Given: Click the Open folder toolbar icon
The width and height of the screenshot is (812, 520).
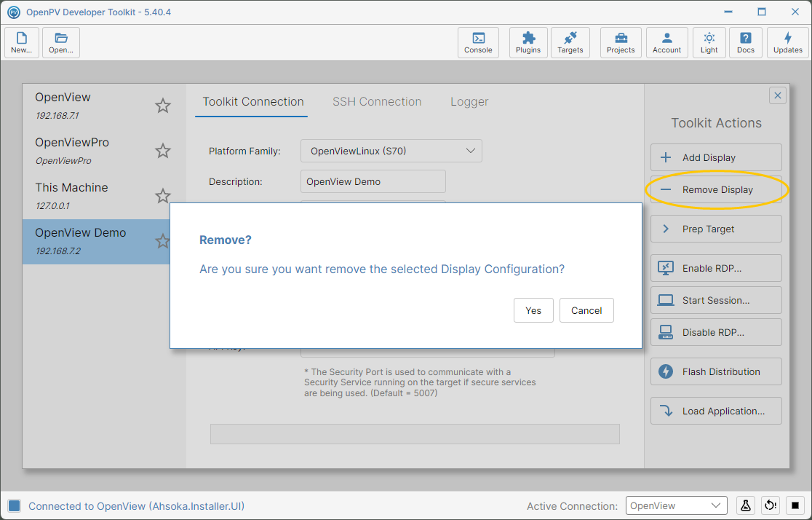Looking at the screenshot, I should 61,42.
